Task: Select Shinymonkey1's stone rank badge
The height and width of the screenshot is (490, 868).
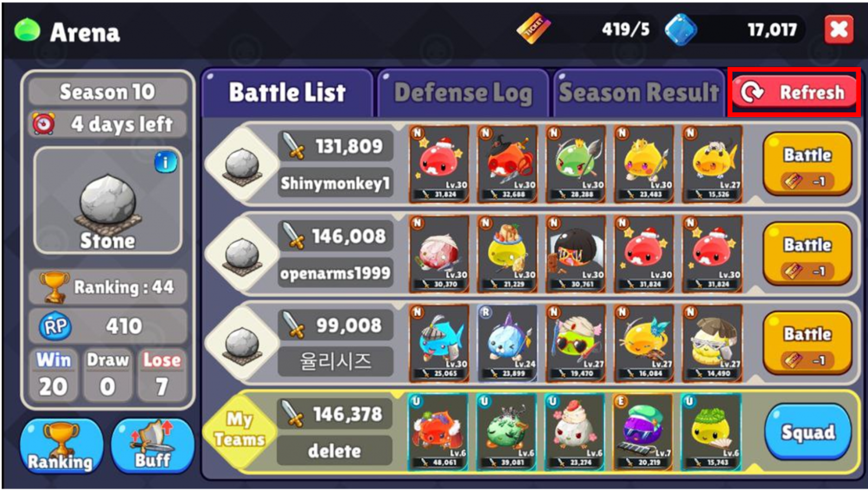Action: pyautogui.click(x=242, y=165)
